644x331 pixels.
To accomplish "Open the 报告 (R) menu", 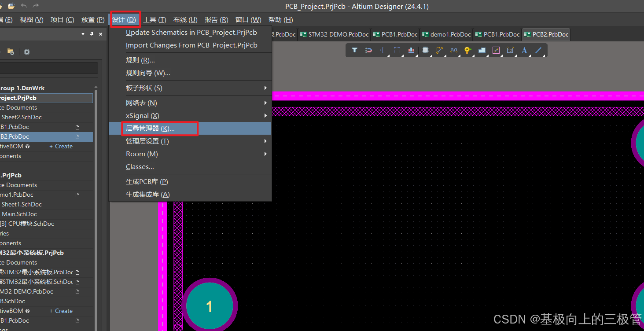I will [216, 20].
